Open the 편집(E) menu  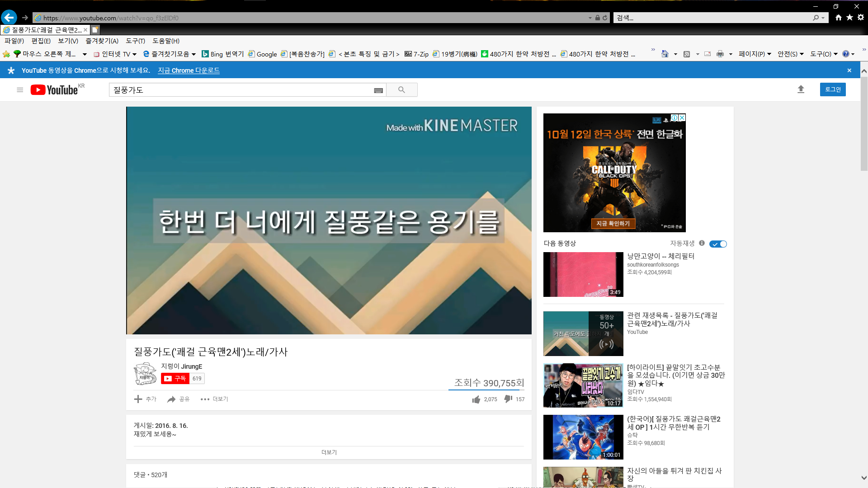[41, 41]
